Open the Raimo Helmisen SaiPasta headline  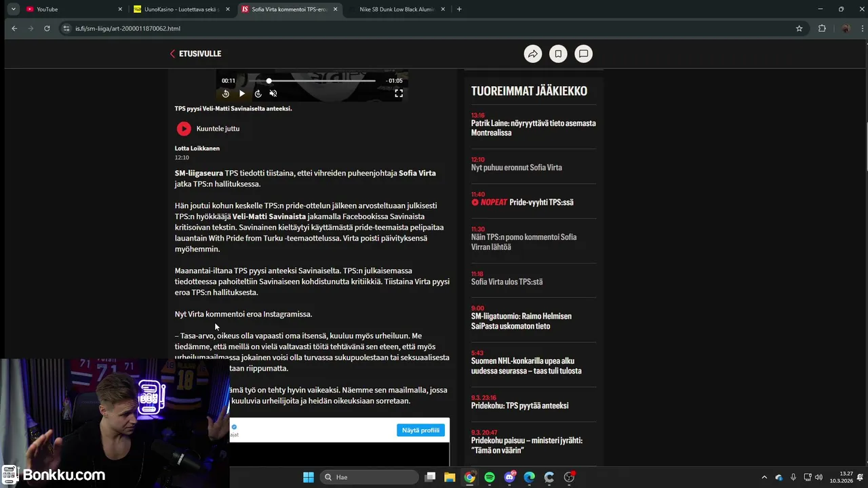[x=521, y=321]
